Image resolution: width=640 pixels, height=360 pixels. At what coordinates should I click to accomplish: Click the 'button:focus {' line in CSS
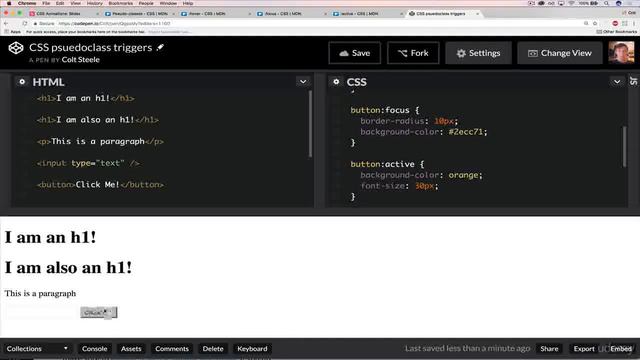click(x=384, y=110)
